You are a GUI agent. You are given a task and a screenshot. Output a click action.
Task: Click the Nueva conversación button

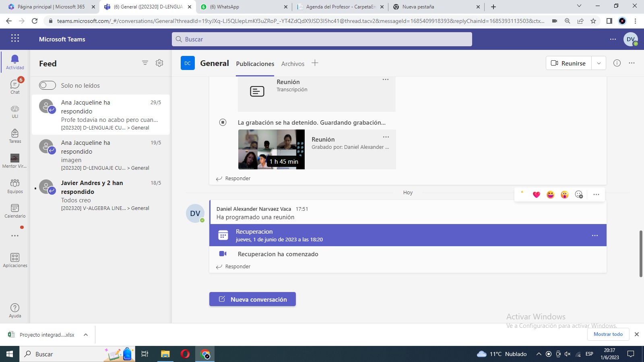[252, 299]
